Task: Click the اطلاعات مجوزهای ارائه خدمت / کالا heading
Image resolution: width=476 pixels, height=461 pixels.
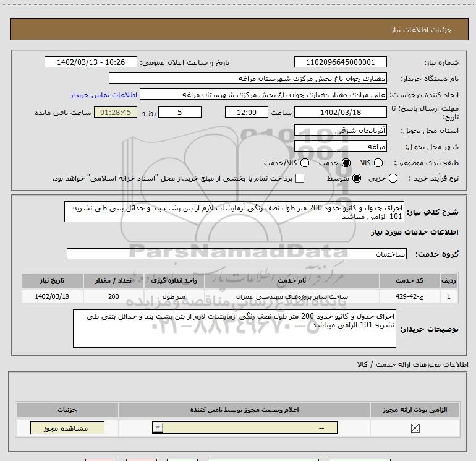Action: (x=412, y=364)
